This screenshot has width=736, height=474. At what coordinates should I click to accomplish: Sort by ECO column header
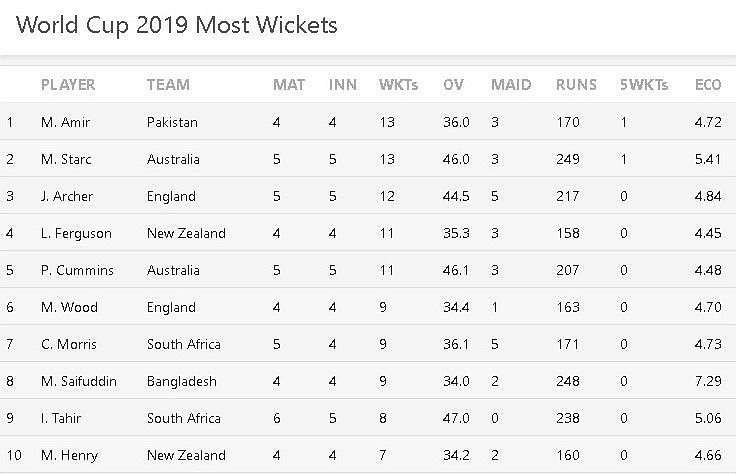pos(708,85)
